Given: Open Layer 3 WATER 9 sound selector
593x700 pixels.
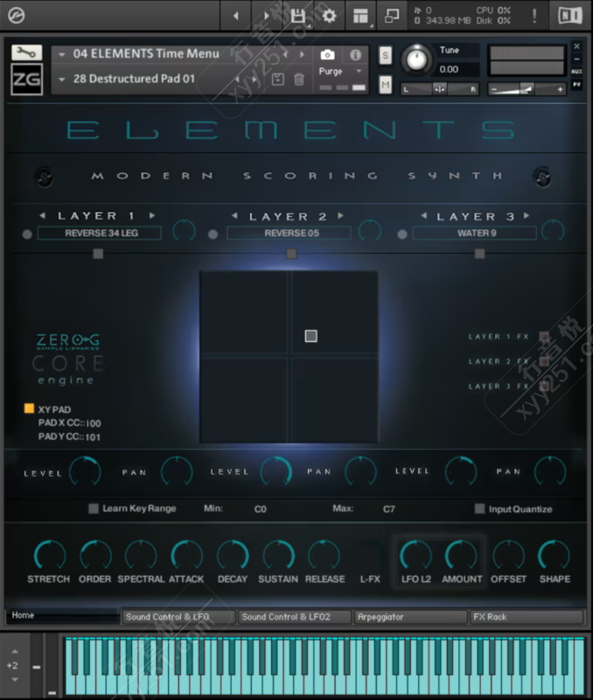Looking at the screenshot, I should 475,233.
